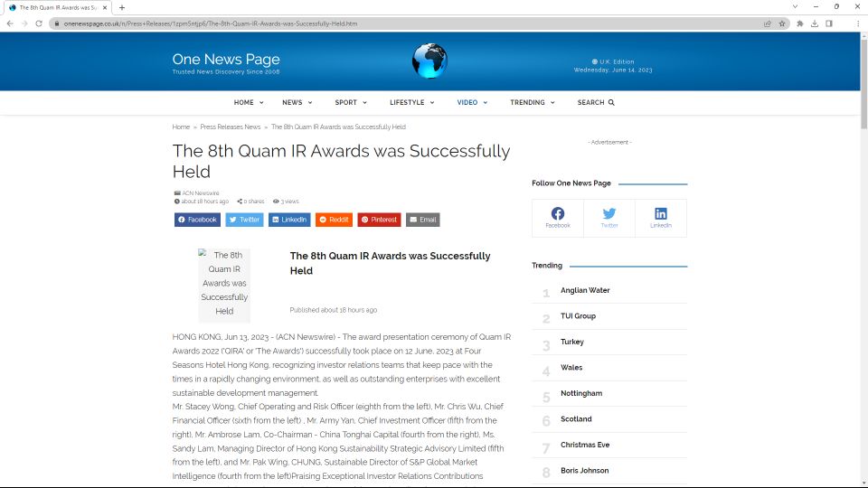This screenshot has height=488, width=868.
Task: Open trending topic Nottingham
Action: click(x=581, y=393)
